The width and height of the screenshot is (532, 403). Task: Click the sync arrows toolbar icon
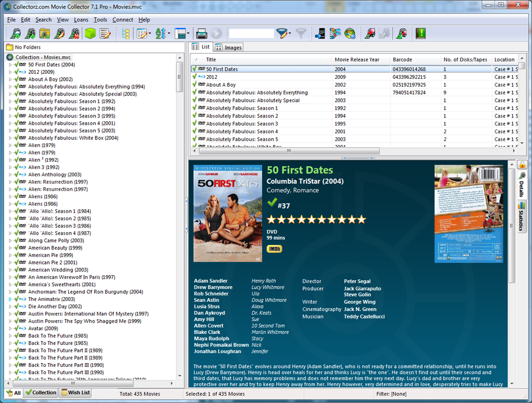335,33
